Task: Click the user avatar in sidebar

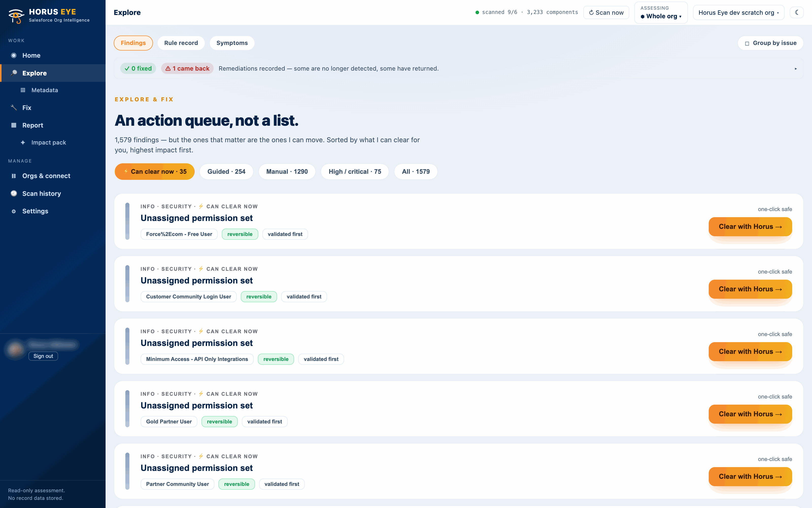Action: click(15, 350)
